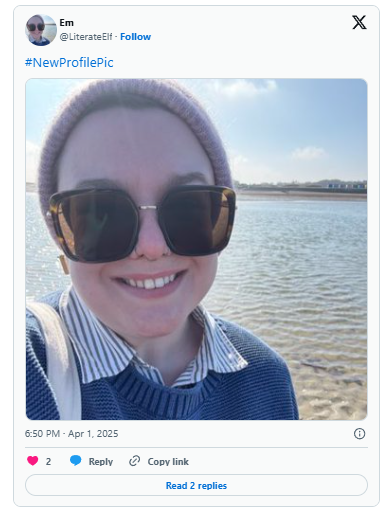Open the beach selfie photo
Screen dimensions: 391x511
coord(196,249)
